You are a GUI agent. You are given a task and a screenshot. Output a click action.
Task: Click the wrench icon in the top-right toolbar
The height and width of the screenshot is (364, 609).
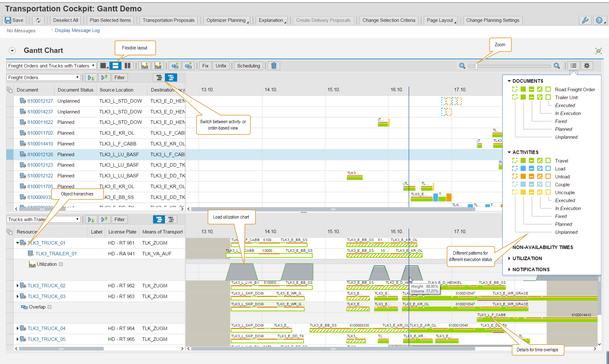click(x=585, y=20)
